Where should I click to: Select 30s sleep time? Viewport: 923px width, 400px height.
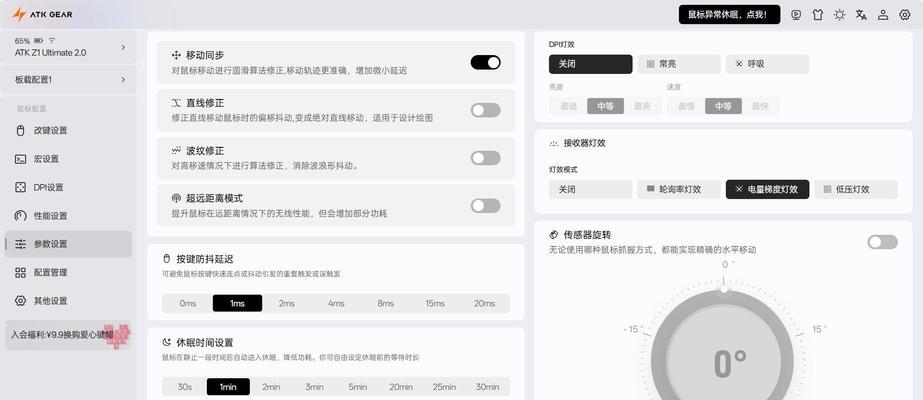click(x=185, y=386)
